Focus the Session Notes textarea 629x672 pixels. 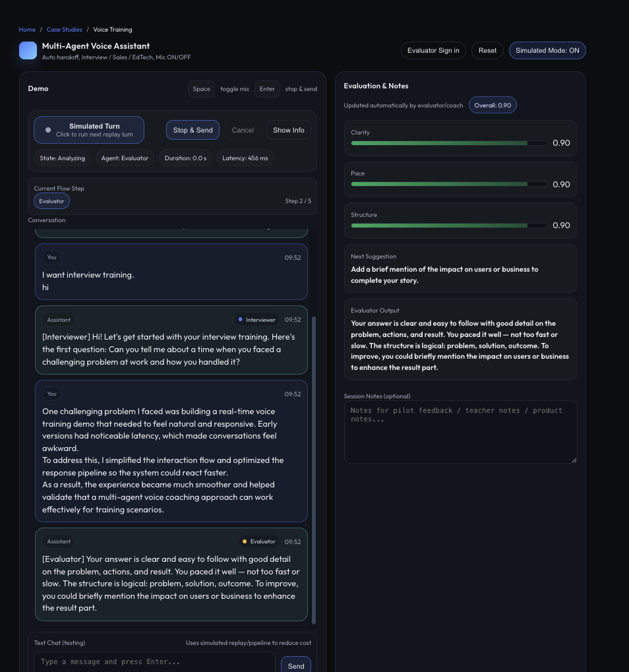(461, 432)
